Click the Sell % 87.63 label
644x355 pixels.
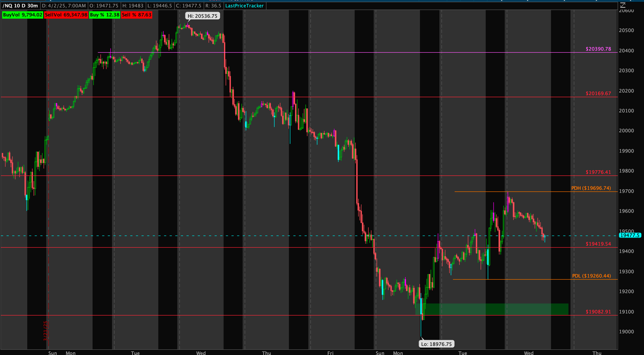coord(137,15)
